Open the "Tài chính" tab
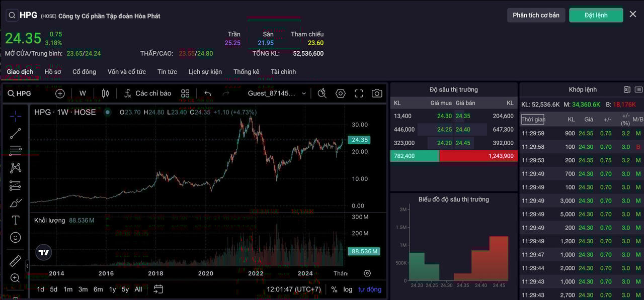 283,72
